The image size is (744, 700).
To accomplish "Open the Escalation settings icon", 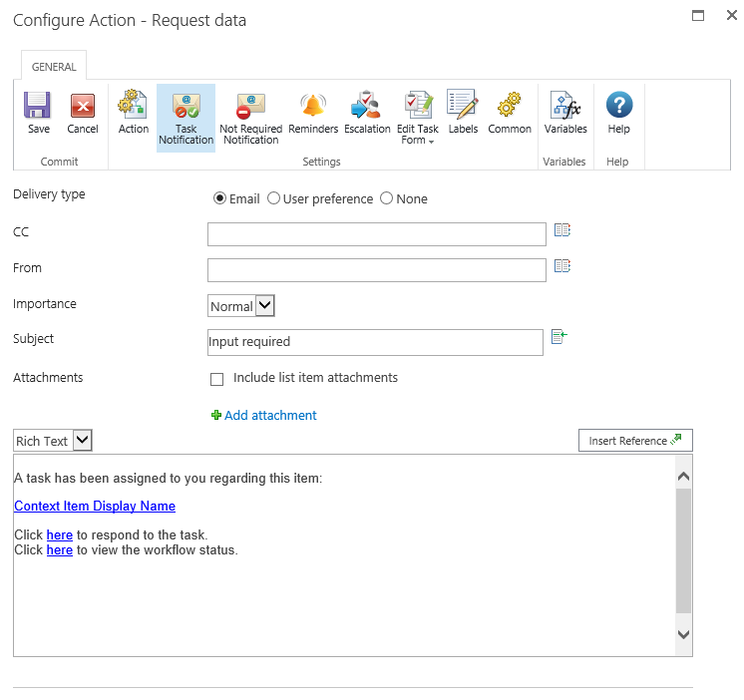I will pyautogui.click(x=366, y=107).
